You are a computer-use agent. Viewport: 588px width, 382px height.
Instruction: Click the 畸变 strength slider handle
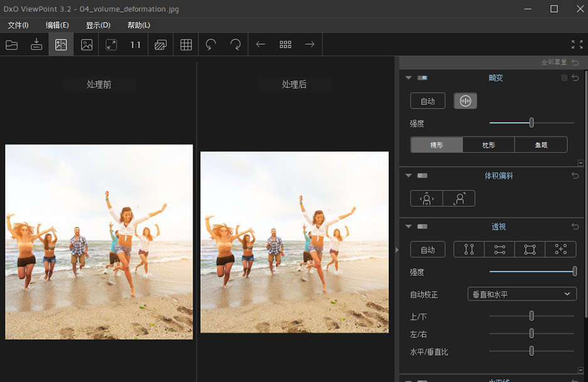(x=532, y=123)
